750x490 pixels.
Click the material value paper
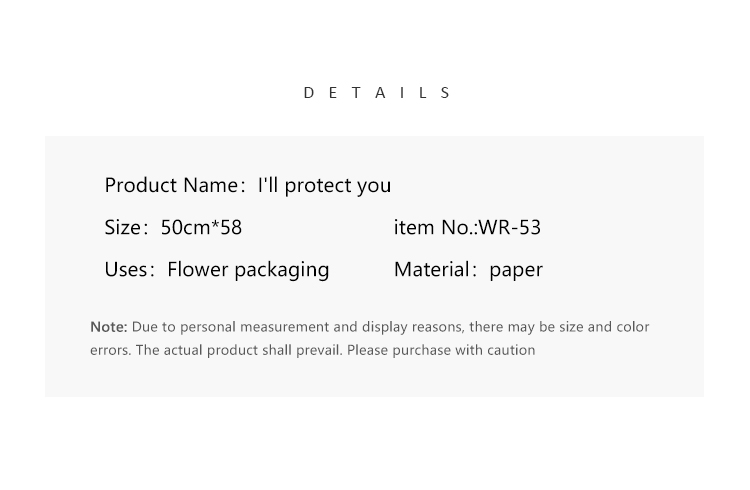[516, 271]
